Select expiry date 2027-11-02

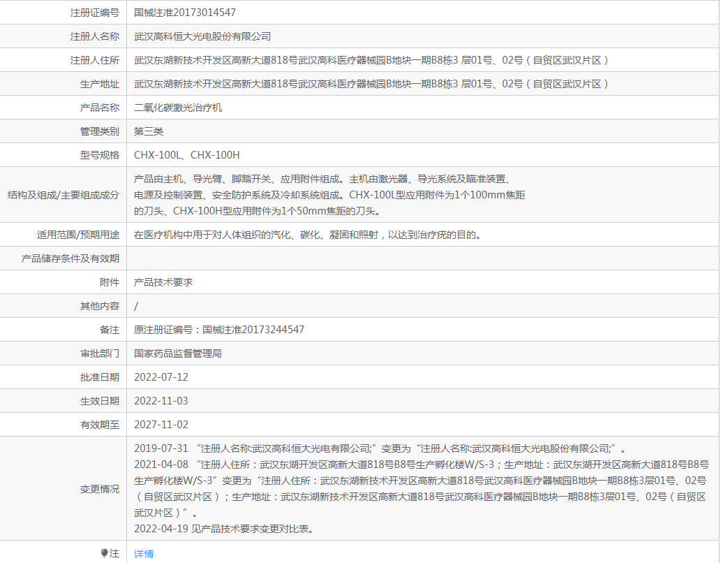[x=161, y=425]
